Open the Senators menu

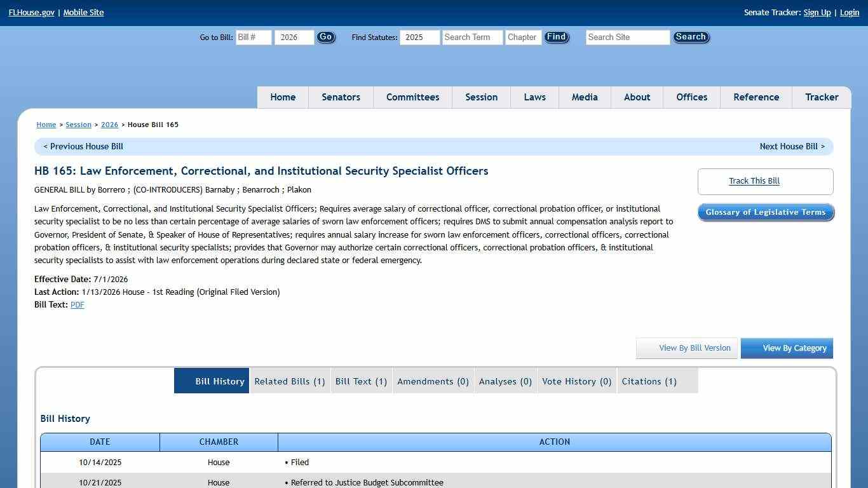(341, 97)
